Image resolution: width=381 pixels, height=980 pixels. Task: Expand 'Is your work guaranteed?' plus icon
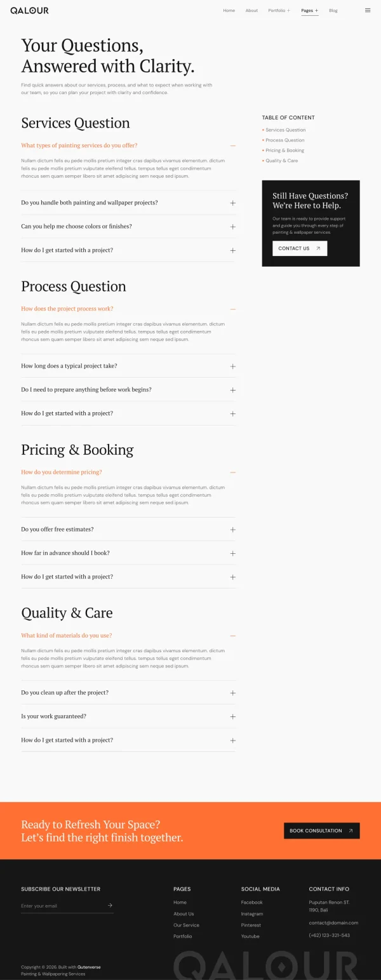(233, 716)
